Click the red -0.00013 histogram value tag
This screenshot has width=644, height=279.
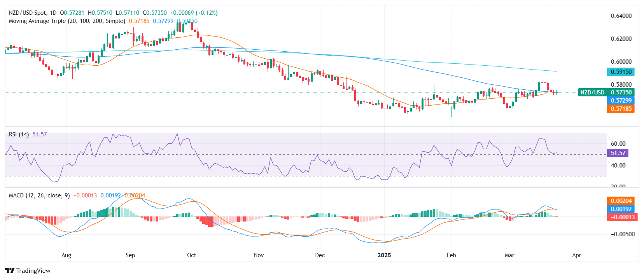tap(621, 217)
